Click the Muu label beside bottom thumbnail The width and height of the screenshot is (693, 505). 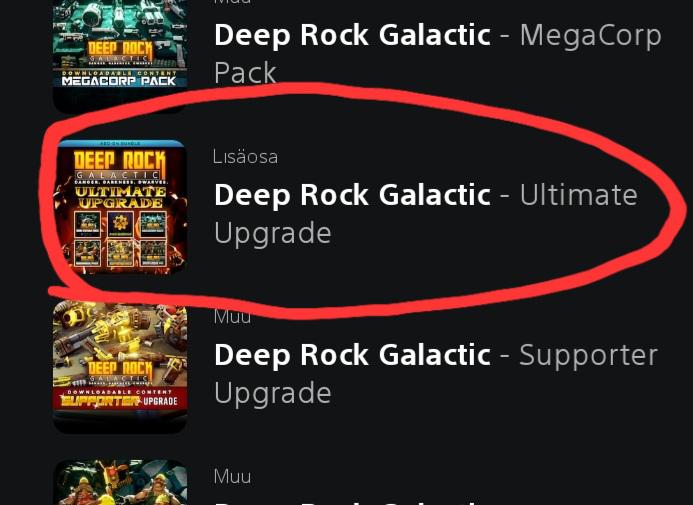[233, 477]
